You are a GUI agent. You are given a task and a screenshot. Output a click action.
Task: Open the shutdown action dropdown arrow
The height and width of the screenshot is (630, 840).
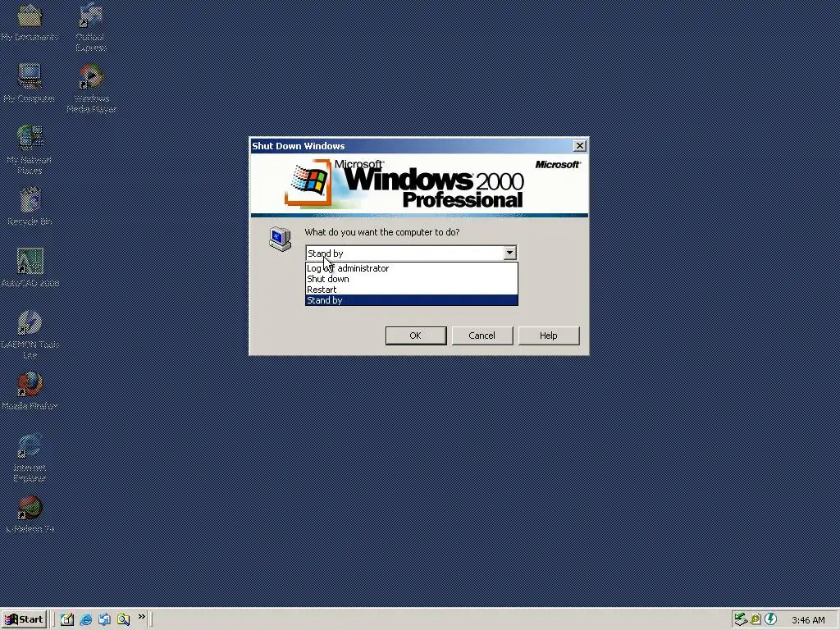(509, 253)
